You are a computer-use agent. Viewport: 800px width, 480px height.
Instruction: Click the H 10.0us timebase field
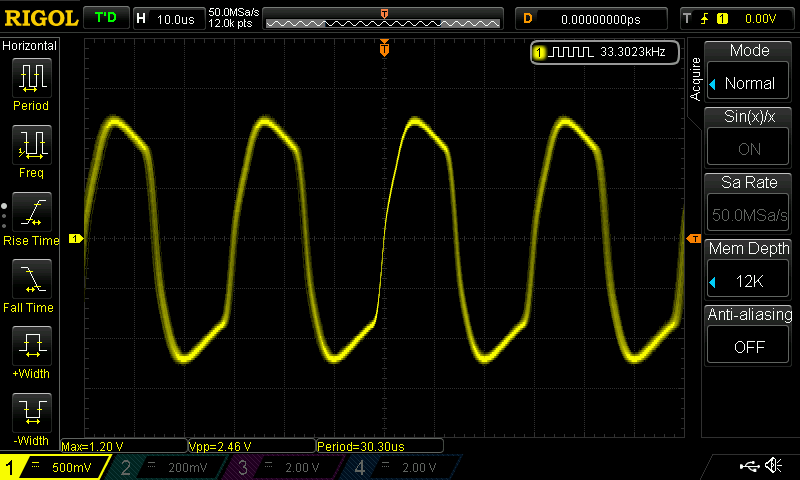168,19
